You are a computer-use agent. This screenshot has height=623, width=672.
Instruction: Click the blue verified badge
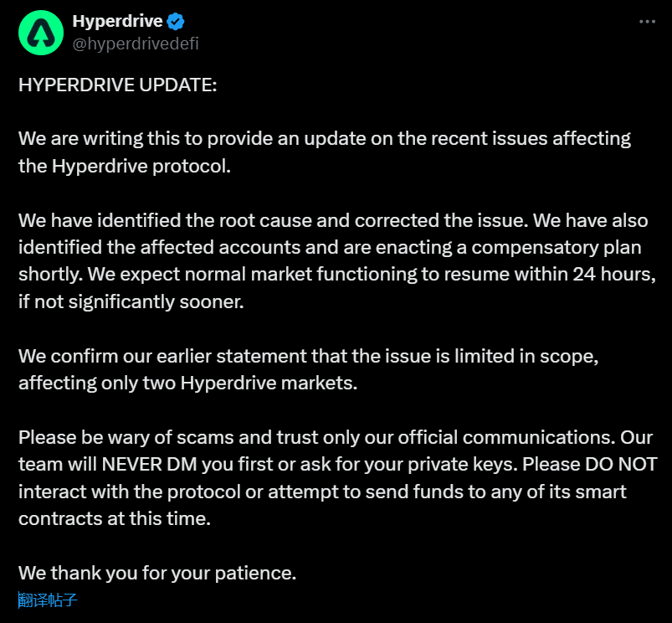point(176,22)
